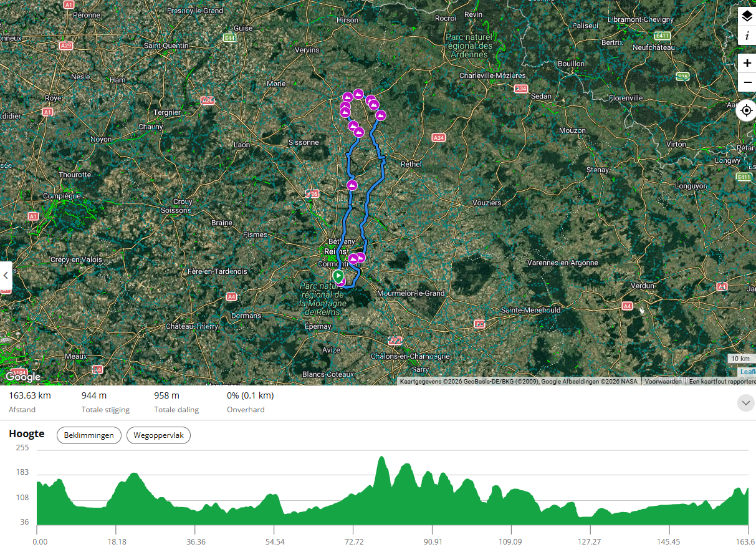Open the map layers selector

[x=747, y=16]
